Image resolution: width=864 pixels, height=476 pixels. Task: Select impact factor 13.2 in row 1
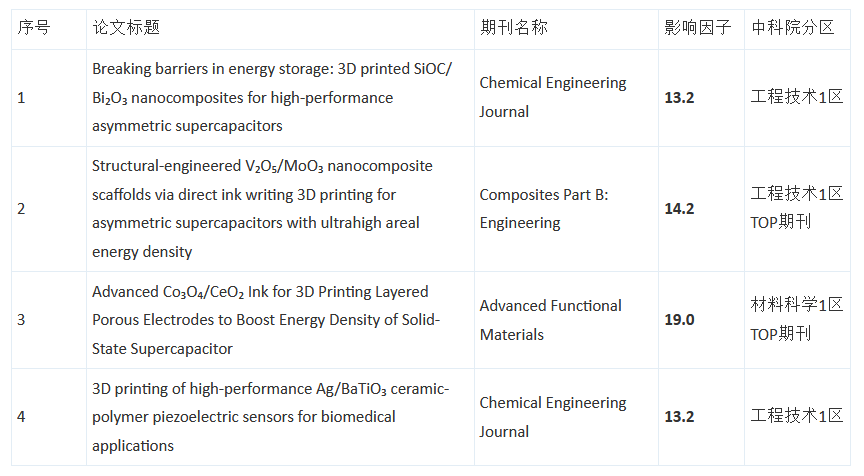pyautogui.click(x=679, y=97)
